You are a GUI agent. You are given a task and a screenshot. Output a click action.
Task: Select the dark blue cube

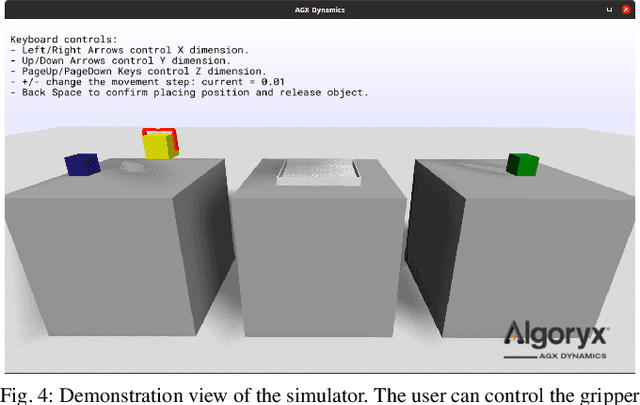click(x=81, y=165)
